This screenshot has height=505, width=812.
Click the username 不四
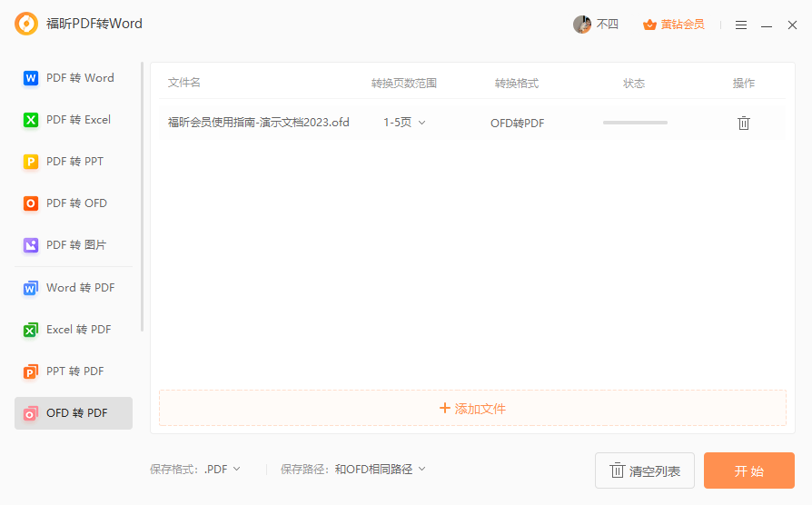[608, 25]
